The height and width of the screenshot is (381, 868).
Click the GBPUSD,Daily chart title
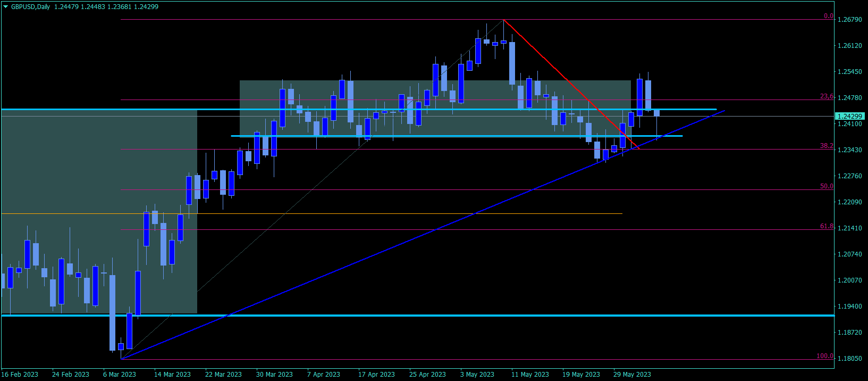pos(30,7)
